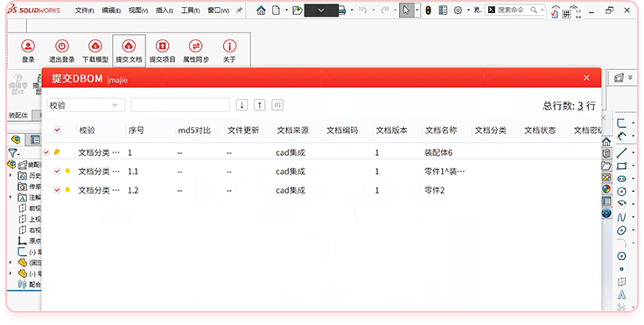Click the search text field in DBOM dialog
Image resolution: width=644 pixels, height=325 pixels.
pos(180,105)
